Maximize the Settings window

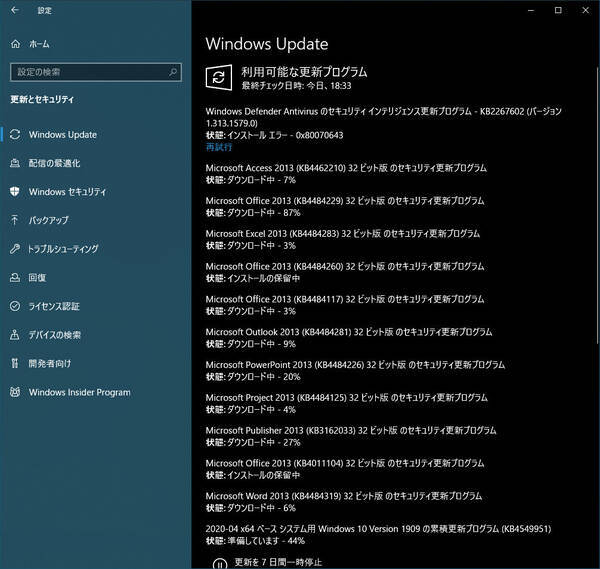(558, 10)
